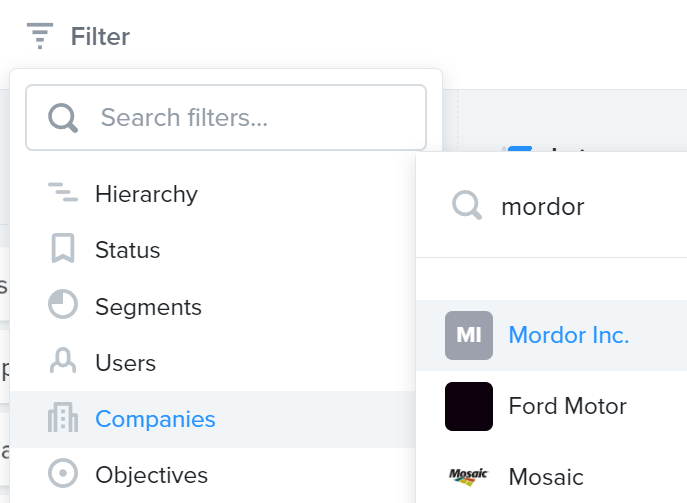The height and width of the screenshot is (503, 687).
Task: Select the Hierarchy filter option
Action: 212,194
